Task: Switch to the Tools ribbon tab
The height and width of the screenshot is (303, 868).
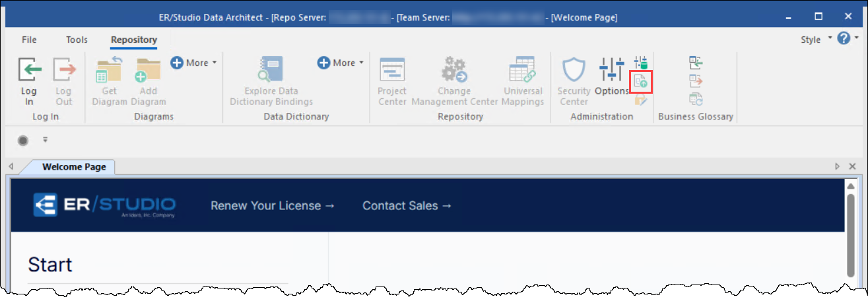Action: tap(77, 40)
